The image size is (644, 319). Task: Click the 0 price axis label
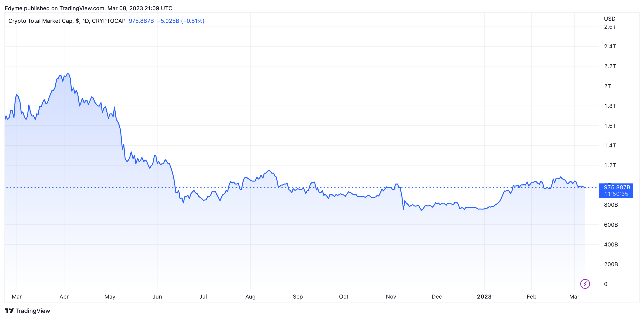coord(606,284)
